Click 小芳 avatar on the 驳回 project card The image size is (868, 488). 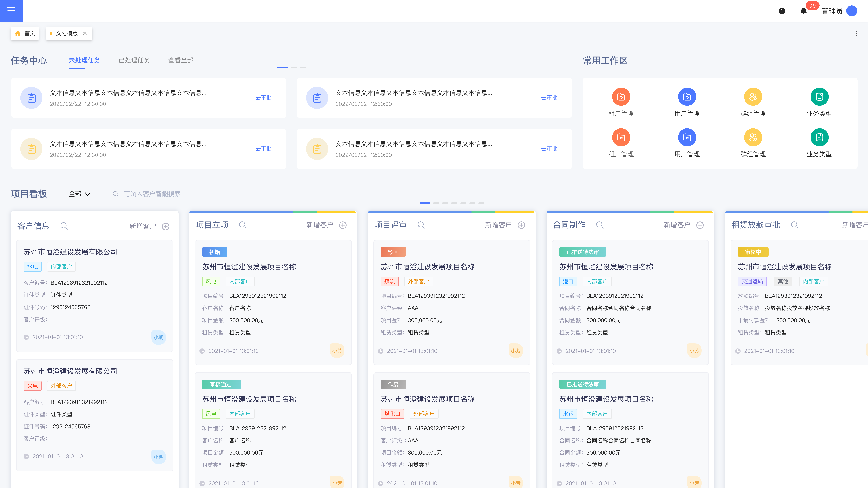click(516, 351)
